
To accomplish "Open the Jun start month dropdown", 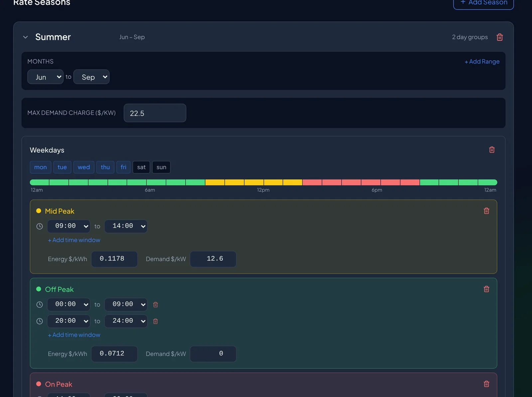I will (45, 77).
